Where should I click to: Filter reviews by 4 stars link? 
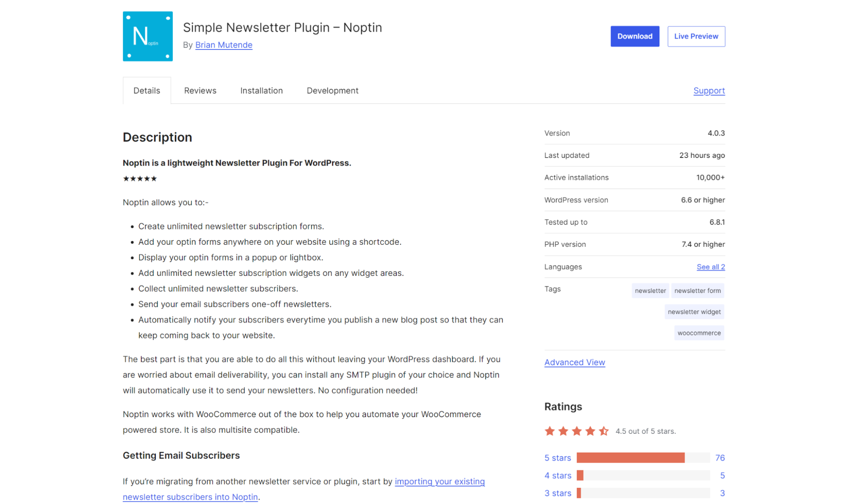(x=558, y=475)
